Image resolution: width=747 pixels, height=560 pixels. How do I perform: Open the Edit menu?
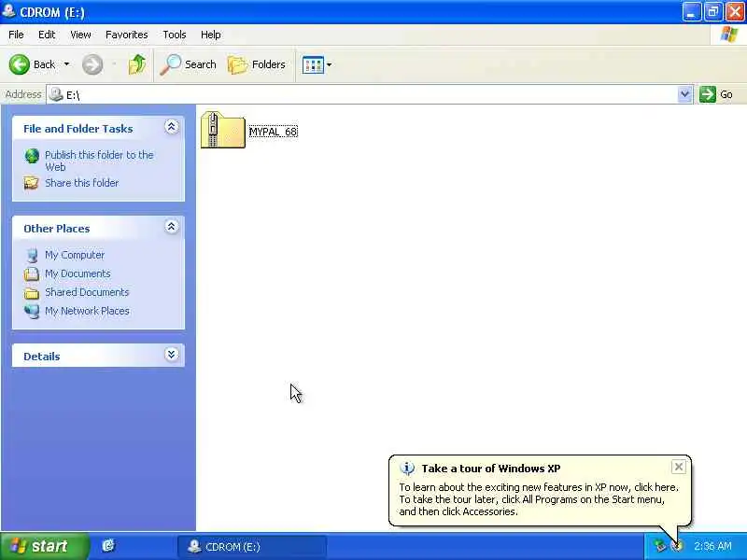[47, 35]
